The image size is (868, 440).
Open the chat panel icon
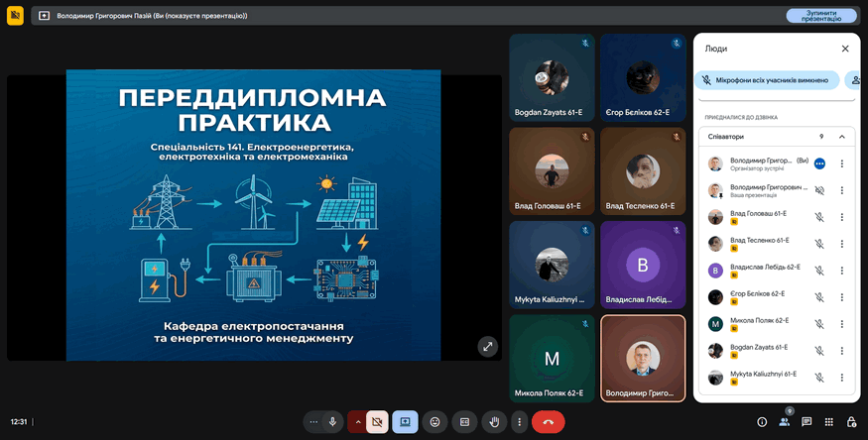806,421
